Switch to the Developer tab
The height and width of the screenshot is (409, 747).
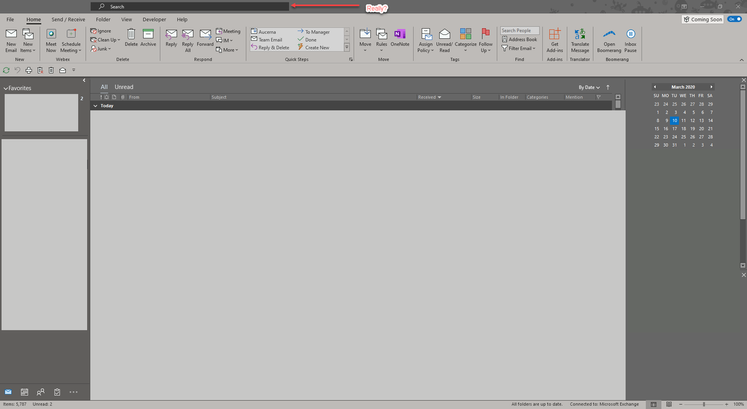[154, 20]
